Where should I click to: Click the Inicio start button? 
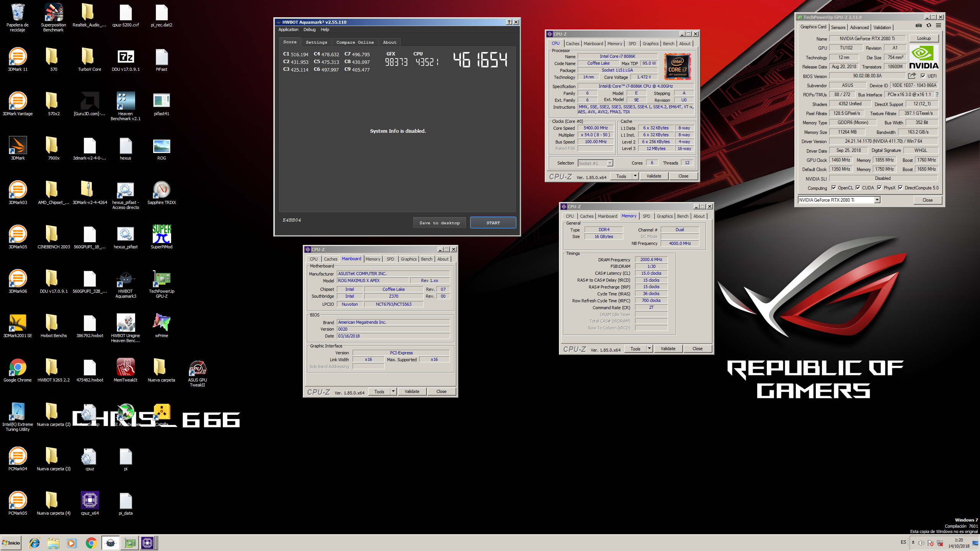click(11, 543)
